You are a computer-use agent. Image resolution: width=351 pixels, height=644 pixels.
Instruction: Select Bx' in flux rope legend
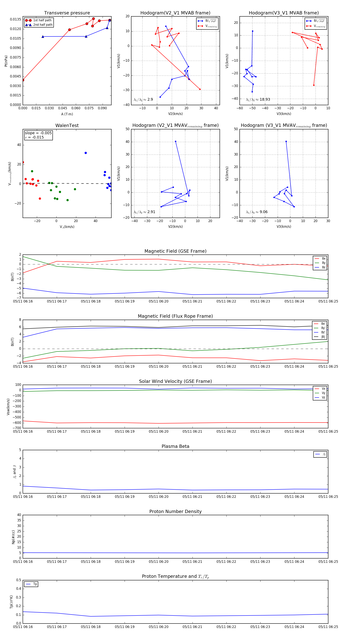click(320, 324)
